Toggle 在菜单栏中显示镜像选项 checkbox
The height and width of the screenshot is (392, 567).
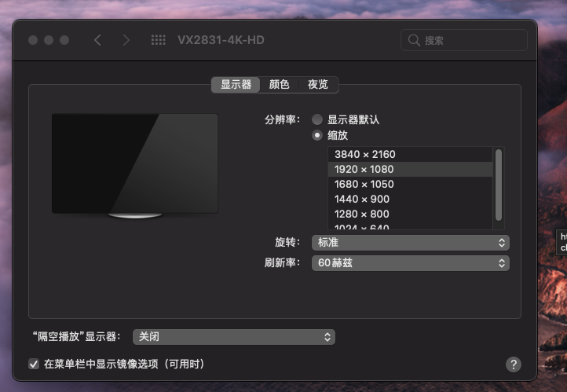pyautogui.click(x=34, y=364)
